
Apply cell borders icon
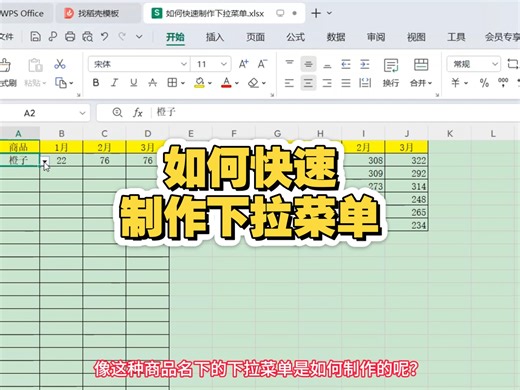pyautogui.click(x=172, y=82)
